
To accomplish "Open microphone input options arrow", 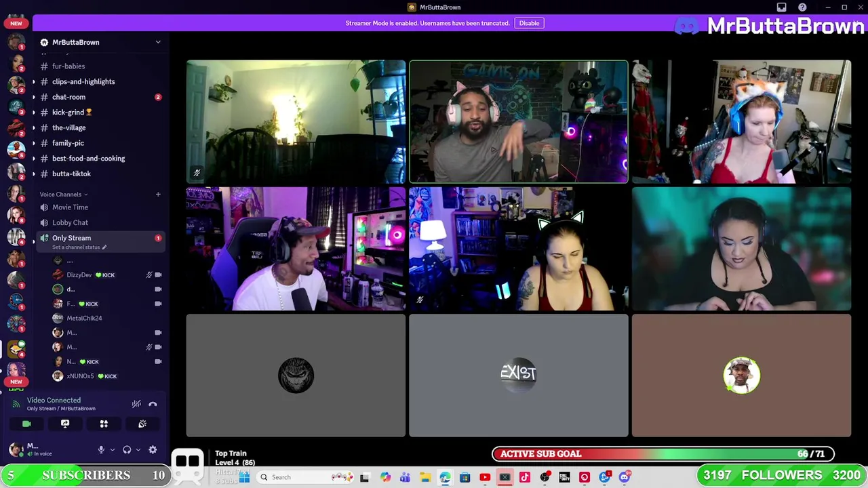I will (x=112, y=449).
